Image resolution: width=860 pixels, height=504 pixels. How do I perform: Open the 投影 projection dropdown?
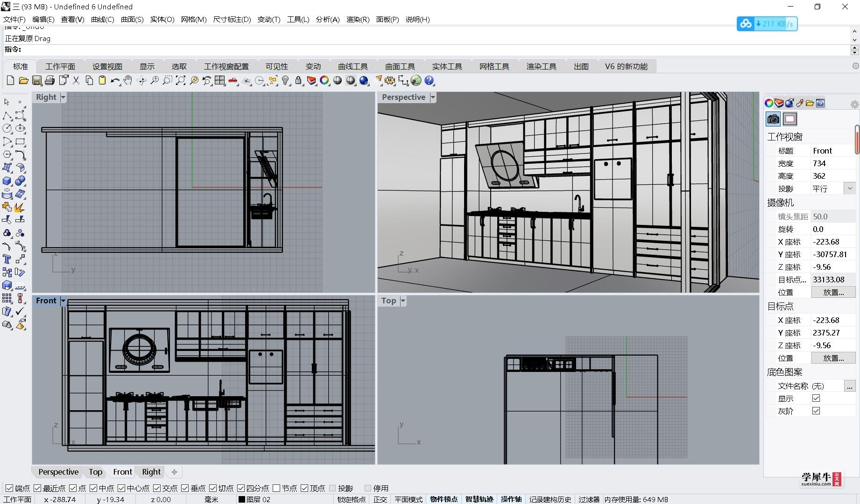(x=850, y=188)
